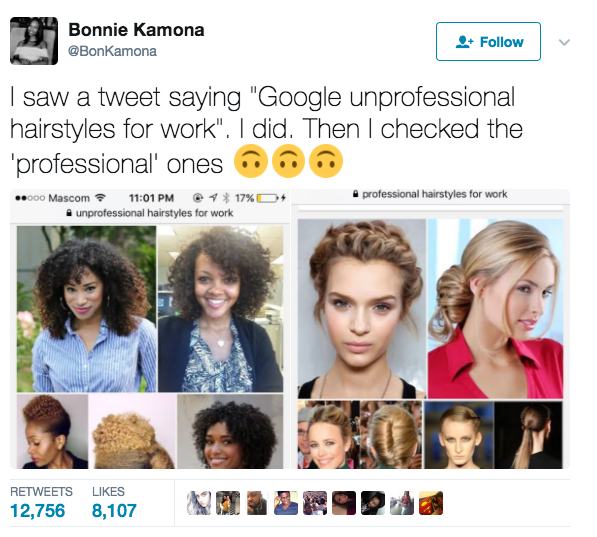The height and width of the screenshot is (537, 597).
Task: Click the unprofessional hairstyles for work address bar
Action: [150, 213]
